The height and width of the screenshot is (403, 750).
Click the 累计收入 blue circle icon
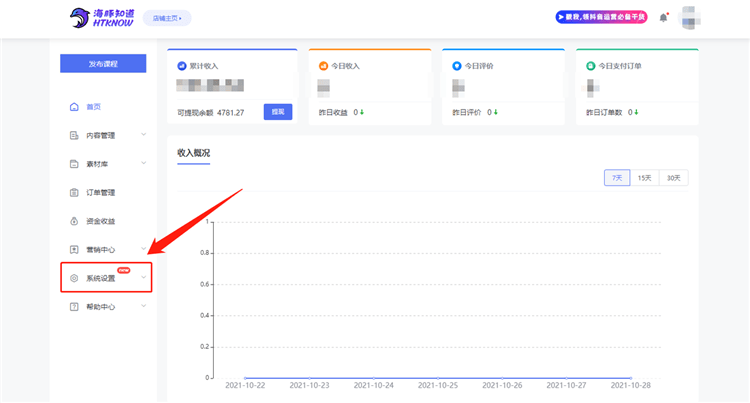click(x=182, y=66)
